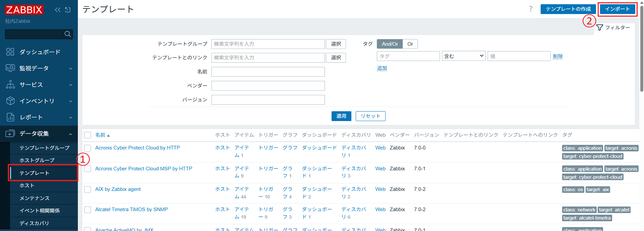This screenshot has height=231, width=644.
Task: Click the インポート import button
Action: pos(617,9)
